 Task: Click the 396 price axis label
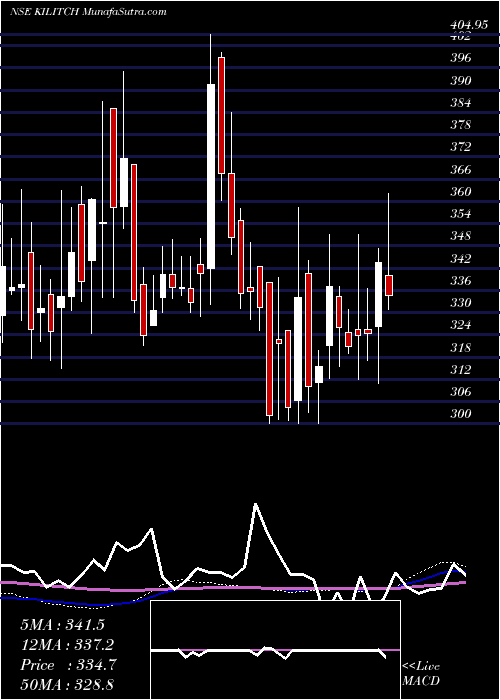(x=461, y=58)
